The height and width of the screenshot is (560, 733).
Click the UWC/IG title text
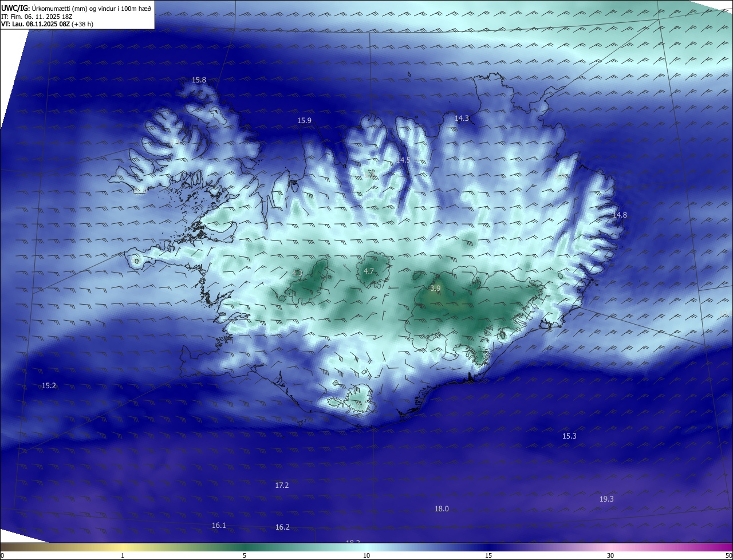coord(15,9)
